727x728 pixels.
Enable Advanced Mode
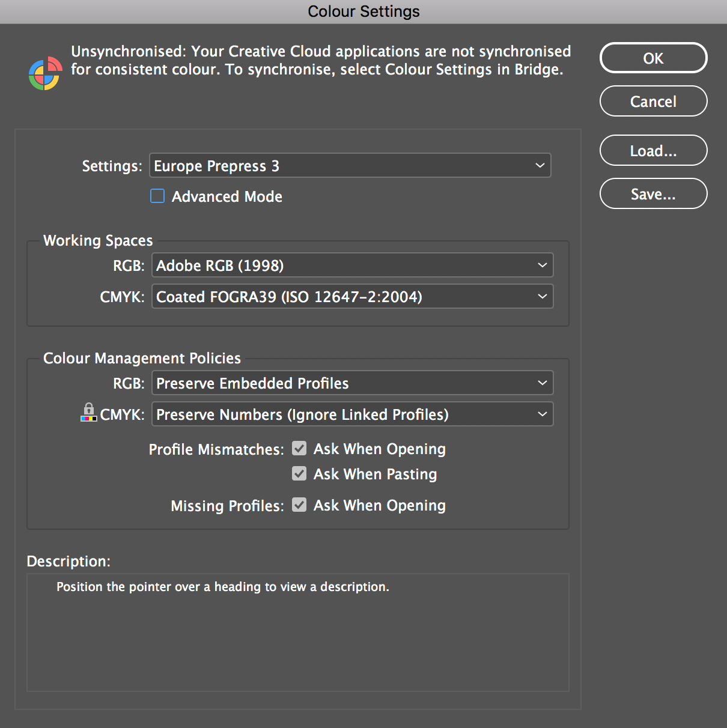tap(157, 196)
